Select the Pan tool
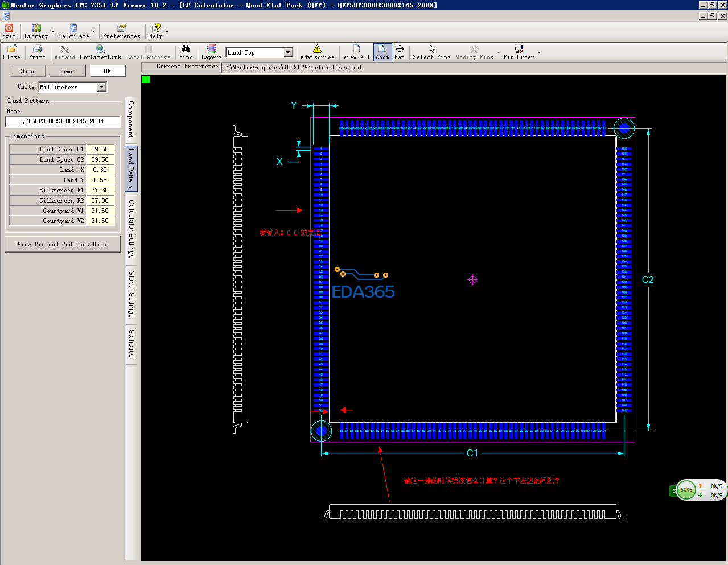Viewport: 728px width, 565px height. (x=400, y=52)
